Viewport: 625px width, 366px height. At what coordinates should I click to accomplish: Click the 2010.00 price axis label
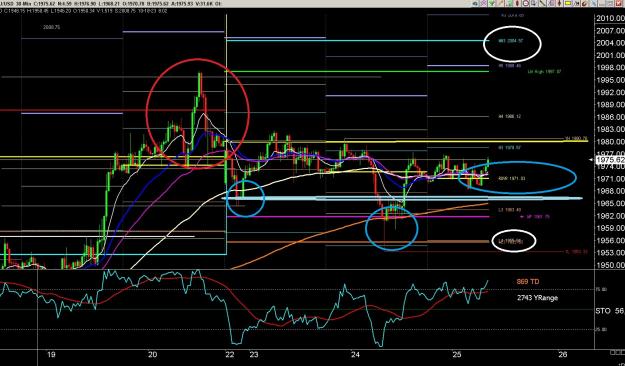610,18
